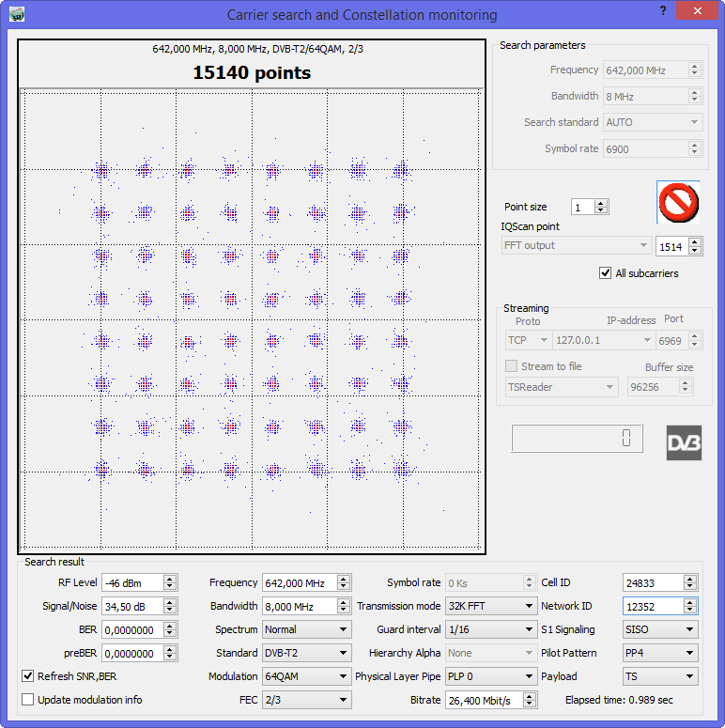
Task: Click the RF Level -46 dBm field
Action: tap(132, 582)
